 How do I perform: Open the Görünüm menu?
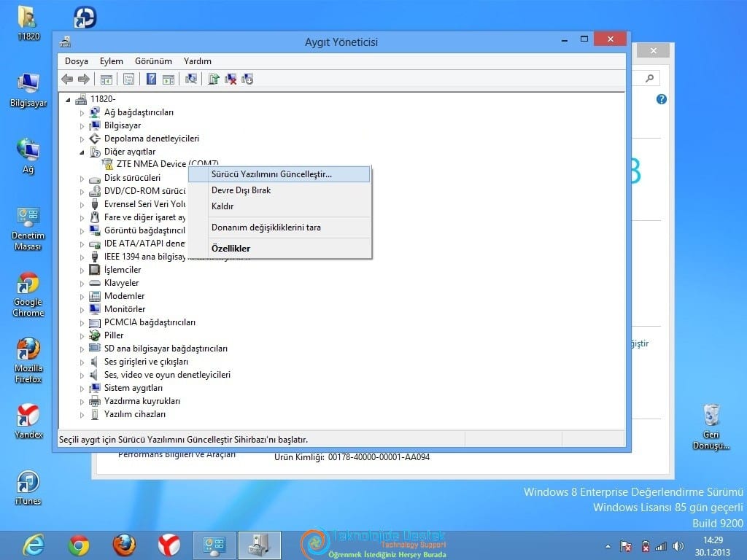[153, 61]
